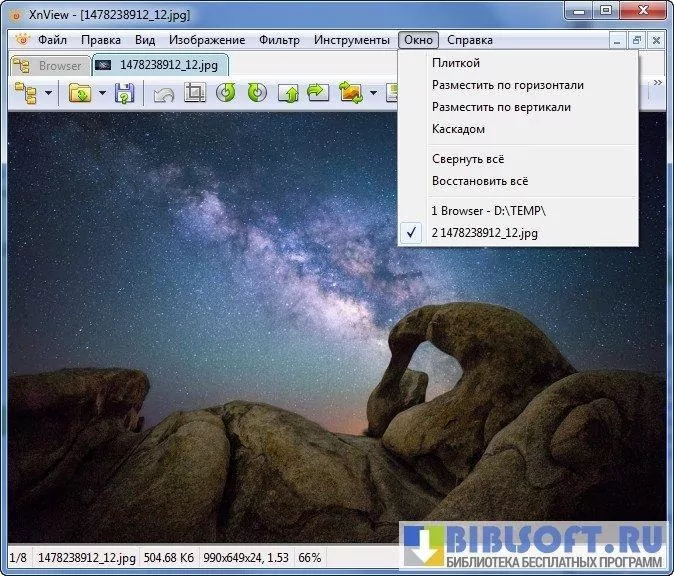Switch to window 1 Browser - D:\TEMP\

pos(488,211)
